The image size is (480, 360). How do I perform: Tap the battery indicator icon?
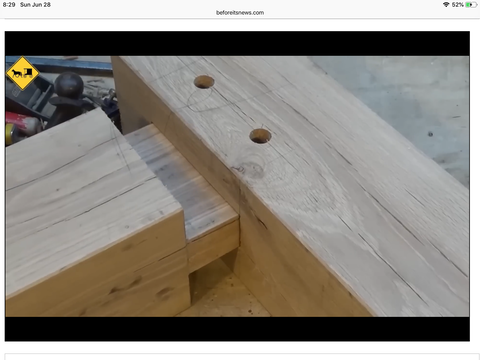471,5
